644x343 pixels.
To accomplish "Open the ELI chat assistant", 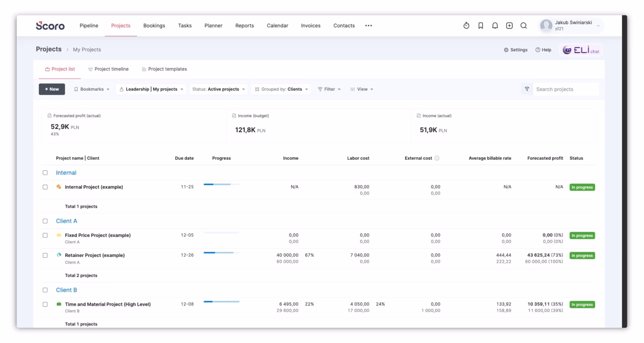I will pyautogui.click(x=581, y=50).
